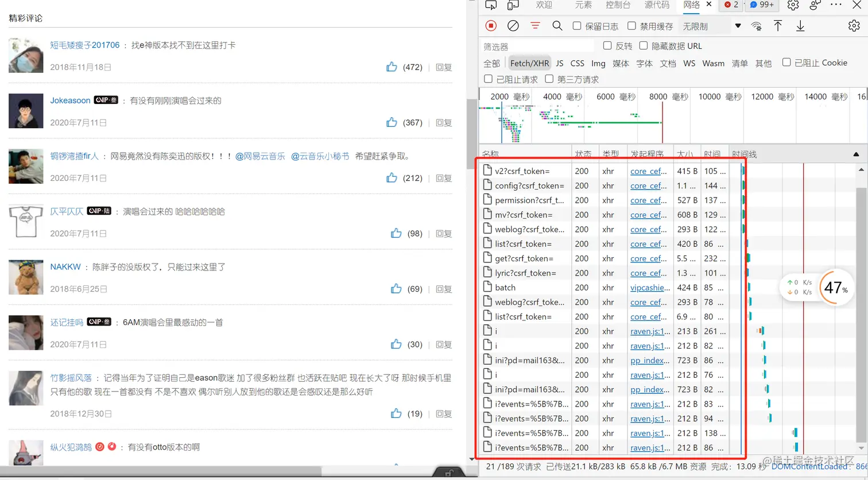
Task: Enable the 保留日志 checkbox
Action: click(x=577, y=26)
